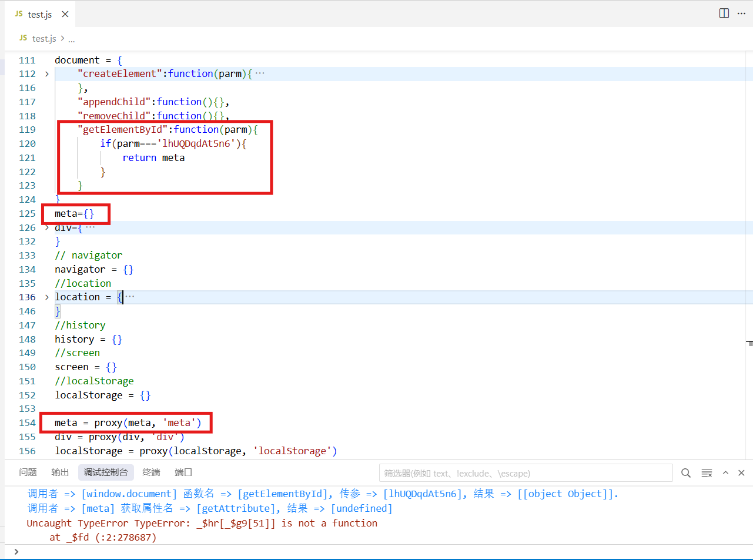Viewport: 753px width, 560px height.
Task: Open the 终端 panel tab
Action: pyautogui.click(x=151, y=472)
